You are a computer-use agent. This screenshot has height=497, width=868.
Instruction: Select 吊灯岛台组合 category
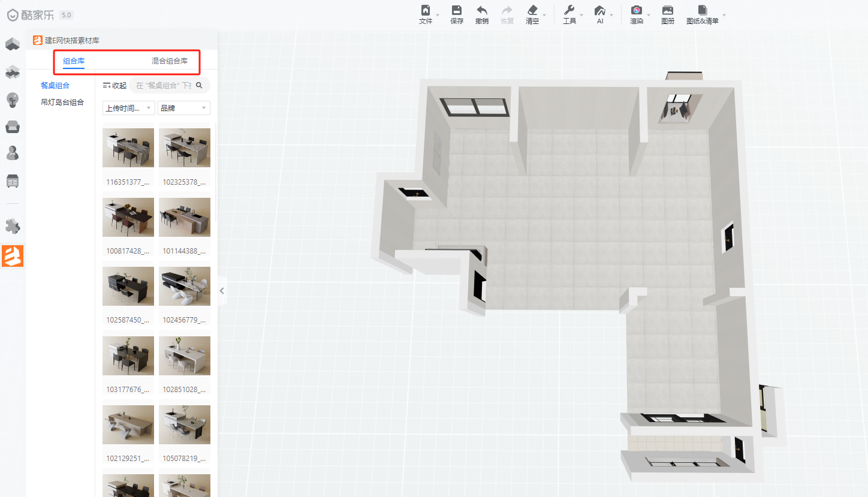pyautogui.click(x=62, y=103)
